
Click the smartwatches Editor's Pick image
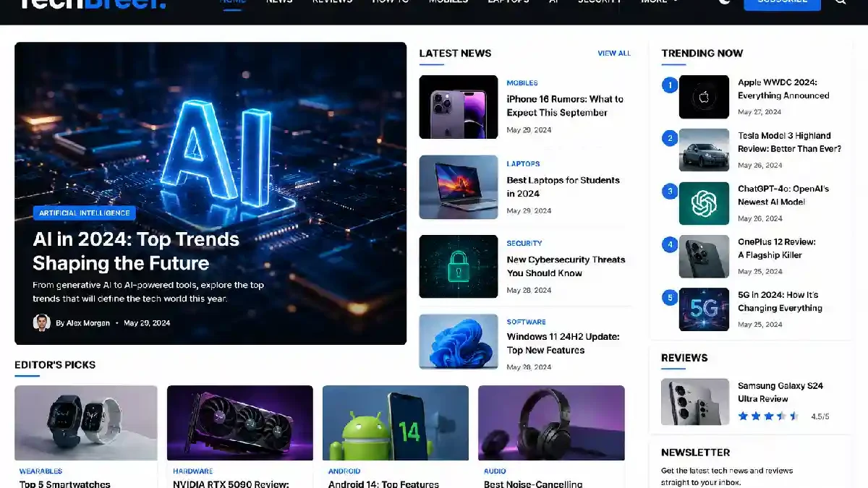coord(86,423)
